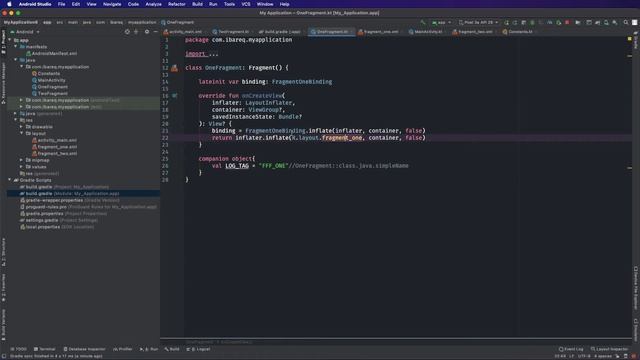The height and width of the screenshot is (360, 640).
Task: Collapse the Gradle Scripts node
Action: 10,180
